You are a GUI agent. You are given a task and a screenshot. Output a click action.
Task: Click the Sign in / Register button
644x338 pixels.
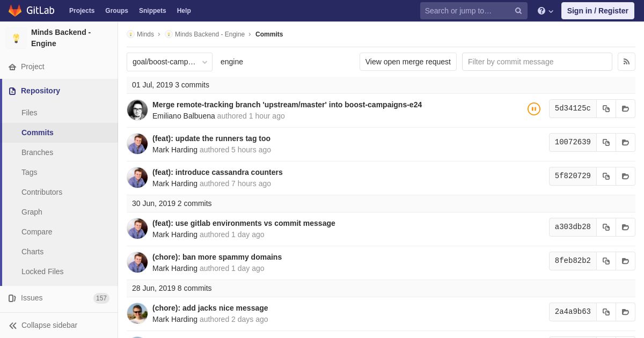598,11
